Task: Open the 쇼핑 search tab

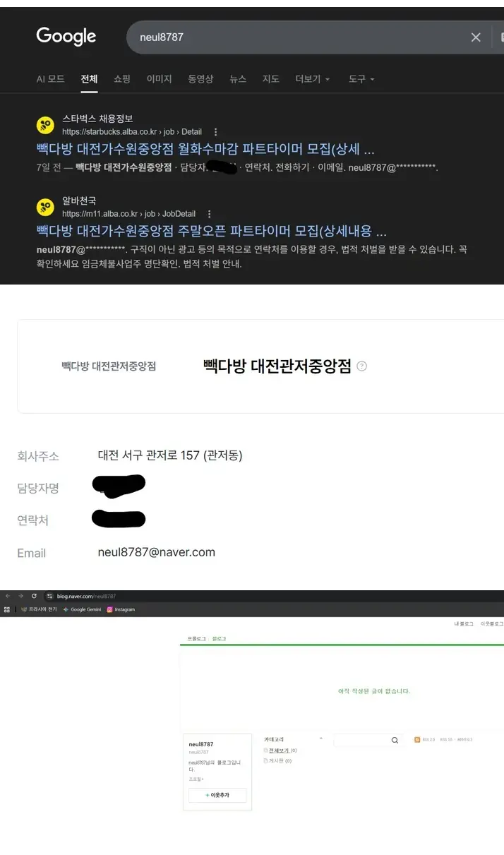Action: point(122,79)
